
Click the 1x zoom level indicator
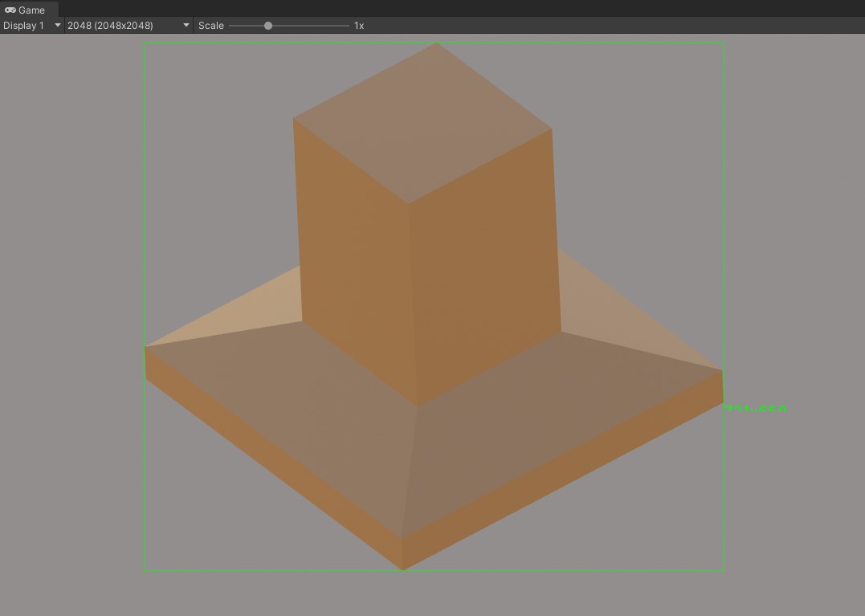(x=358, y=25)
